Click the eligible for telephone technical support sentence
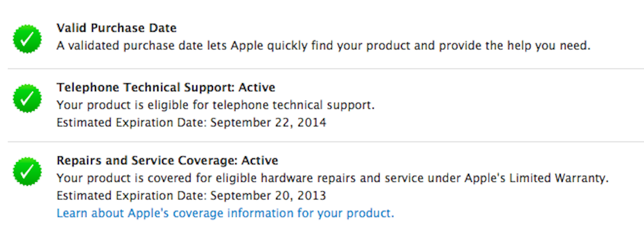This screenshot has height=229, width=644. point(215,105)
